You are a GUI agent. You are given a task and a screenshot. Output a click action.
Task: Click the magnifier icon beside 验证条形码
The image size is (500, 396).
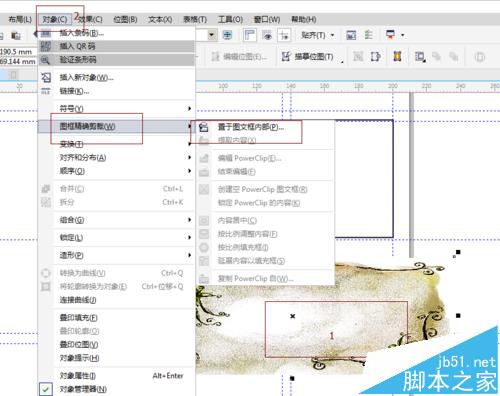tap(45, 60)
